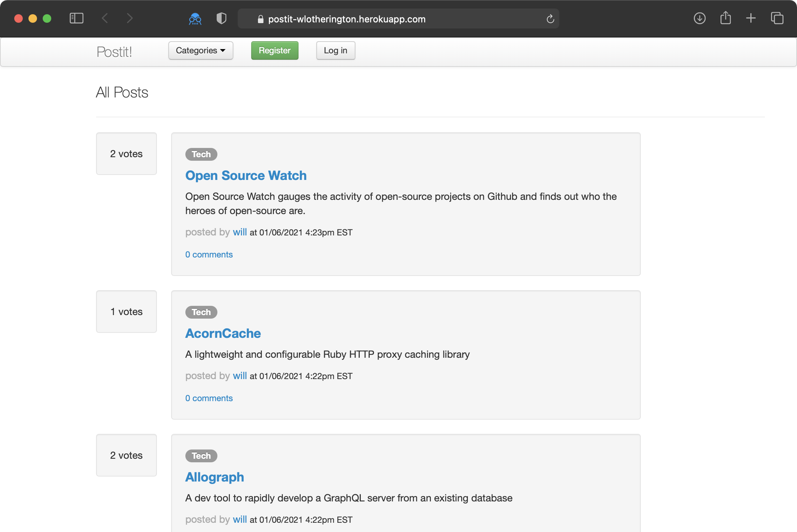Show tab overview icon
The image size is (797, 532).
coord(777,18)
